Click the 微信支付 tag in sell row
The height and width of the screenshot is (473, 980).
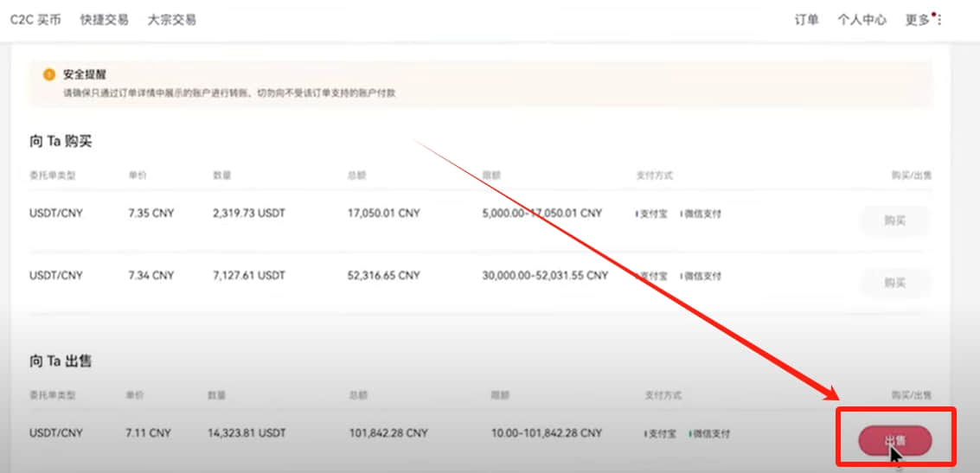coord(708,433)
